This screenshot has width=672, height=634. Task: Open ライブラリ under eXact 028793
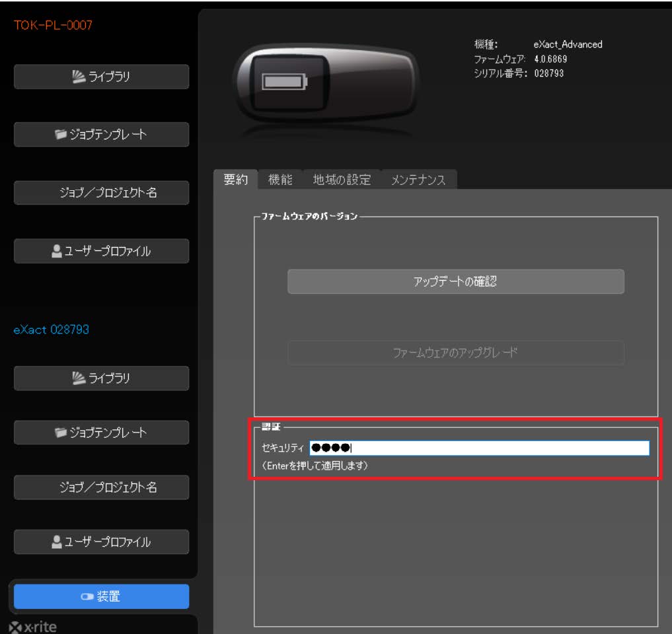click(x=101, y=378)
